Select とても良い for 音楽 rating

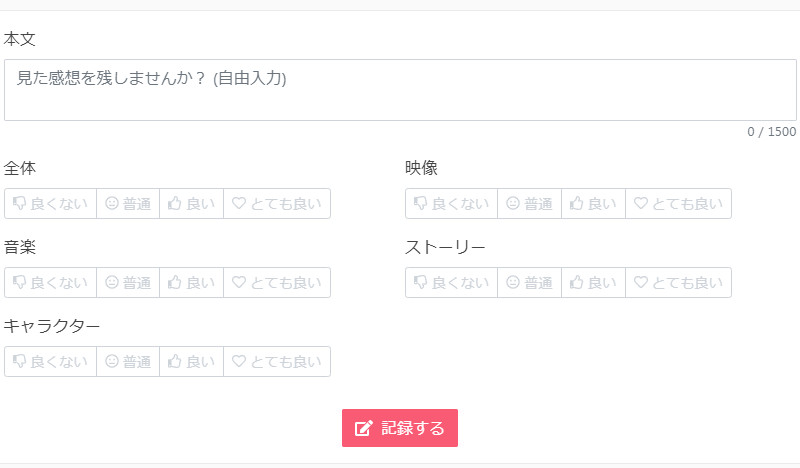(x=277, y=283)
